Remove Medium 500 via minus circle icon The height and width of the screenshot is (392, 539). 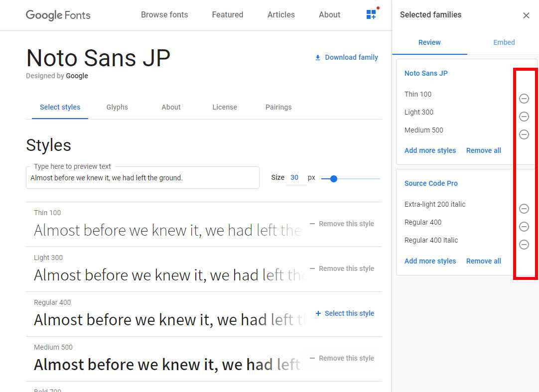[524, 134]
